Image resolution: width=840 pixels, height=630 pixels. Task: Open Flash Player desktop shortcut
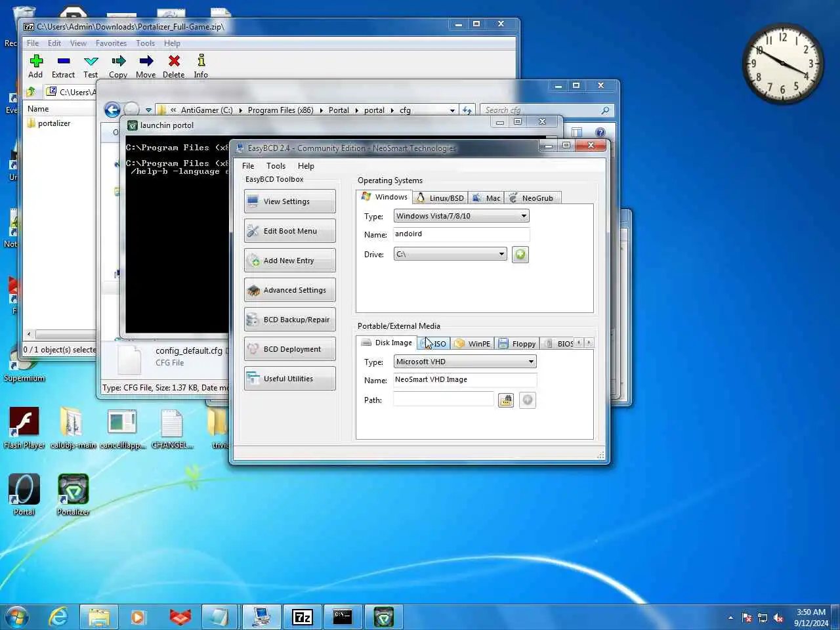24,429
